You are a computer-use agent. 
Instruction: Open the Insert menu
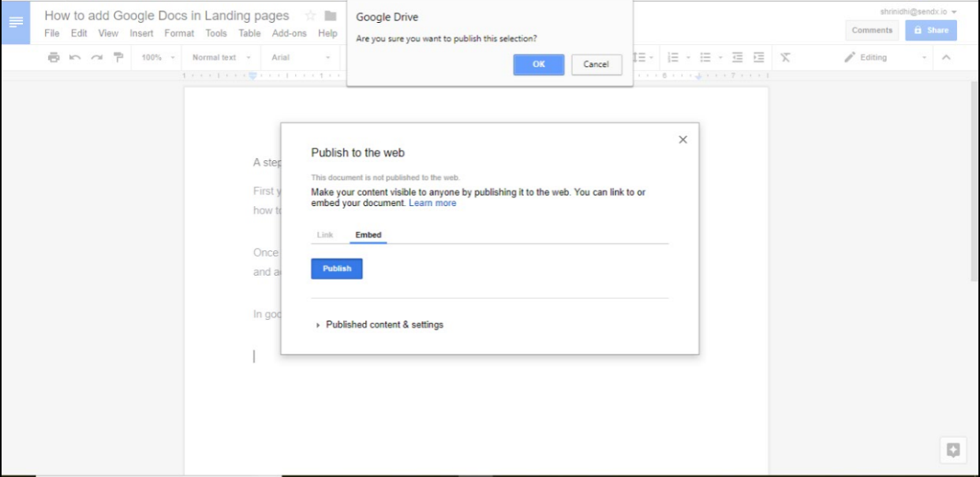pos(142,33)
